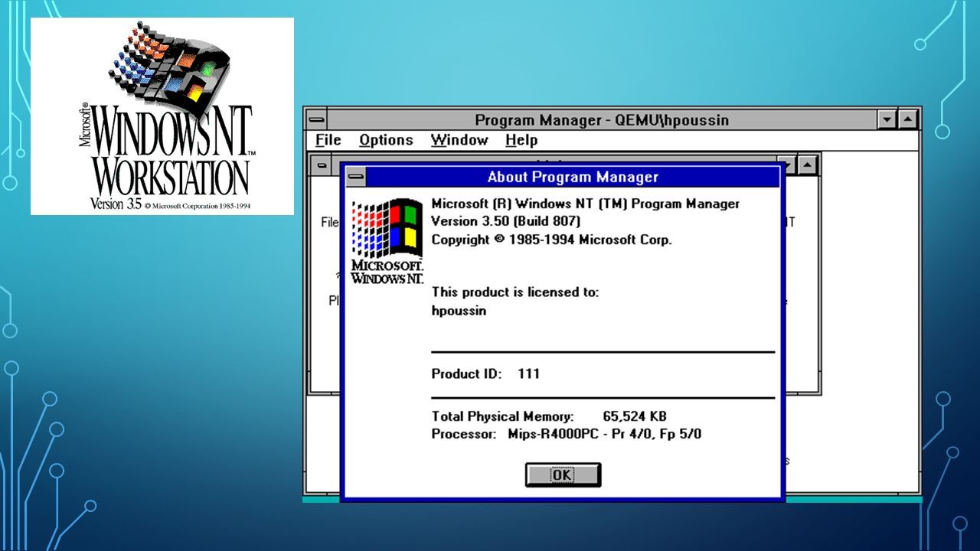Open inner group window control menu box
Screen dimensions: 980x551
322,165
